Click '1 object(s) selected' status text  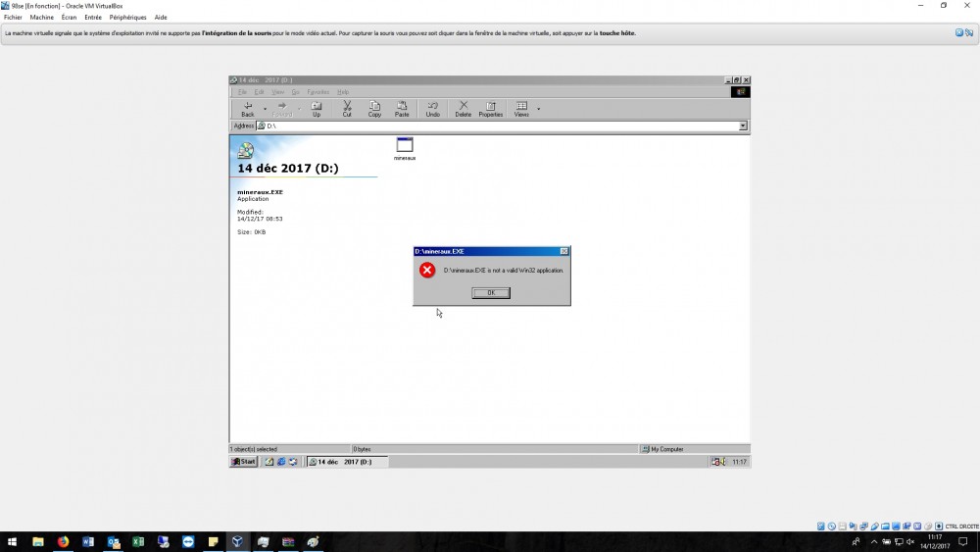click(254, 449)
